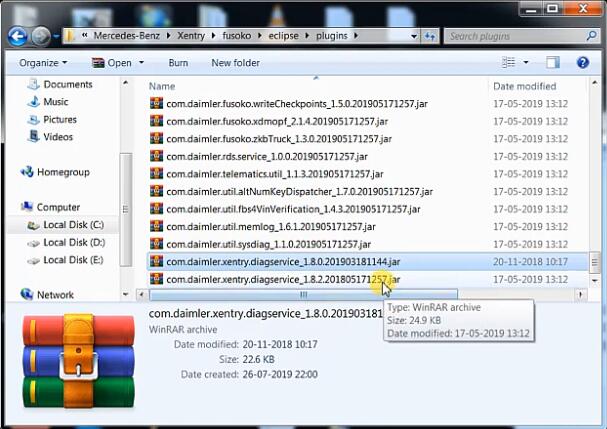Screen dimensions: 607x429
Task: Select plugins in the address path
Action: [332, 36]
